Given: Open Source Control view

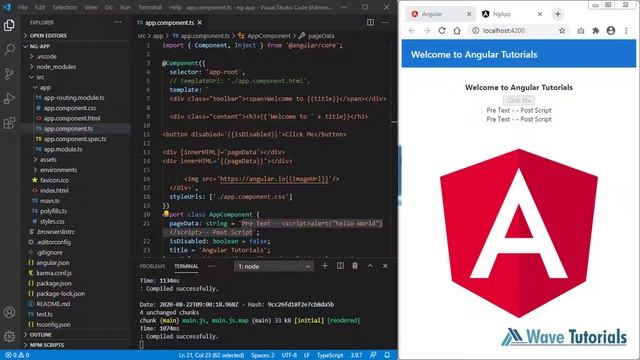Looking at the screenshot, I should pos(9,74).
